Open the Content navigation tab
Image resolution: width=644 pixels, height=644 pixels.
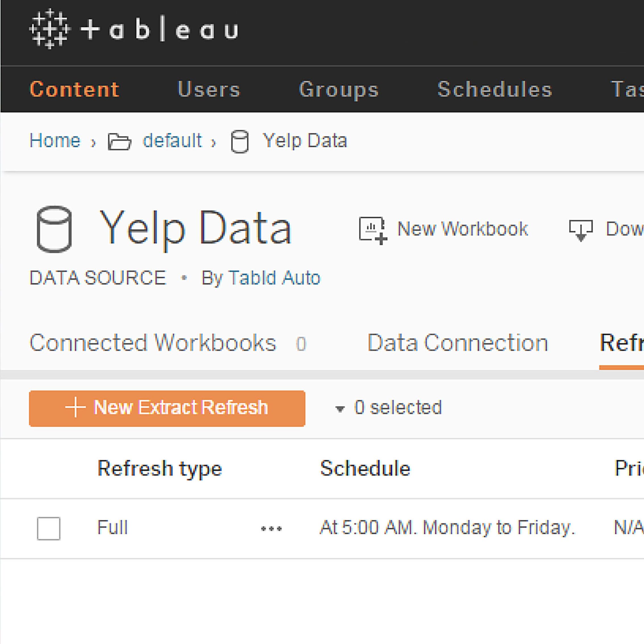pos(74,89)
